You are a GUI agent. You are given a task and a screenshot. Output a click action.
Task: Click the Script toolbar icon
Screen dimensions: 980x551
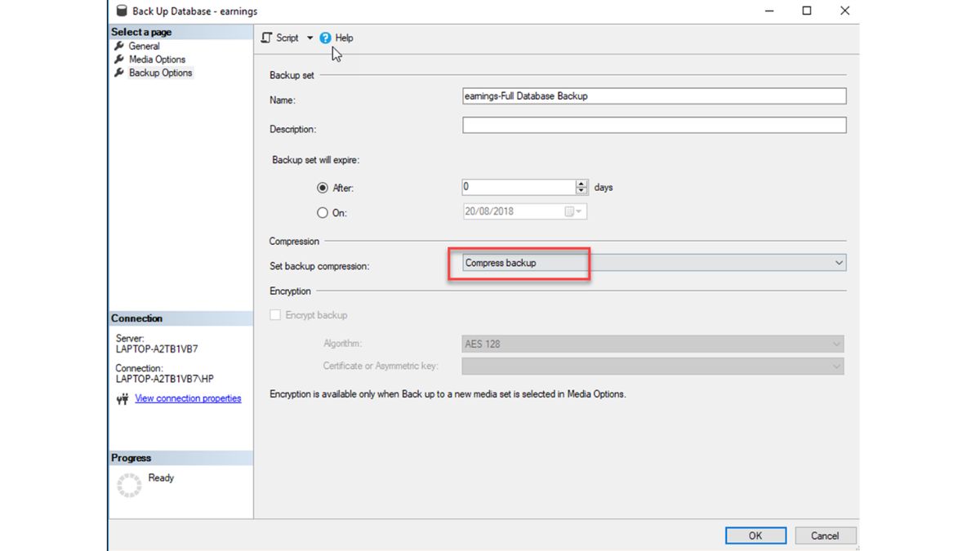tap(265, 38)
